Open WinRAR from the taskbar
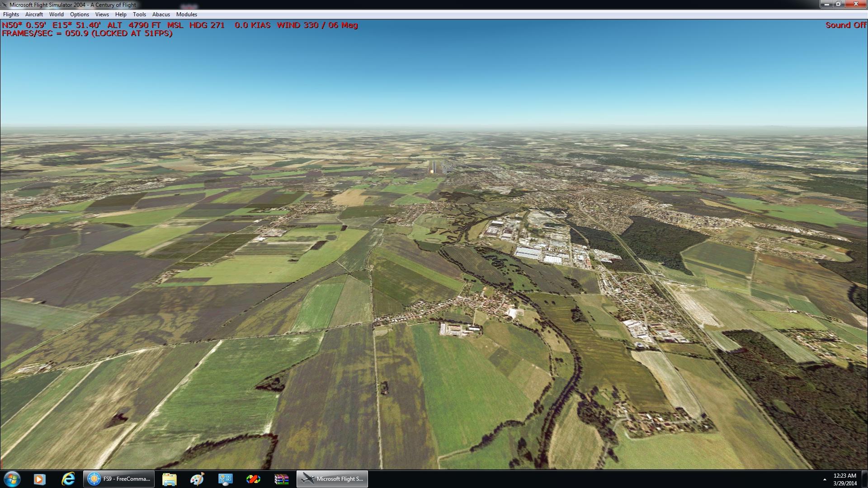The width and height of the screenshot is (868, 488). [281, 479]
